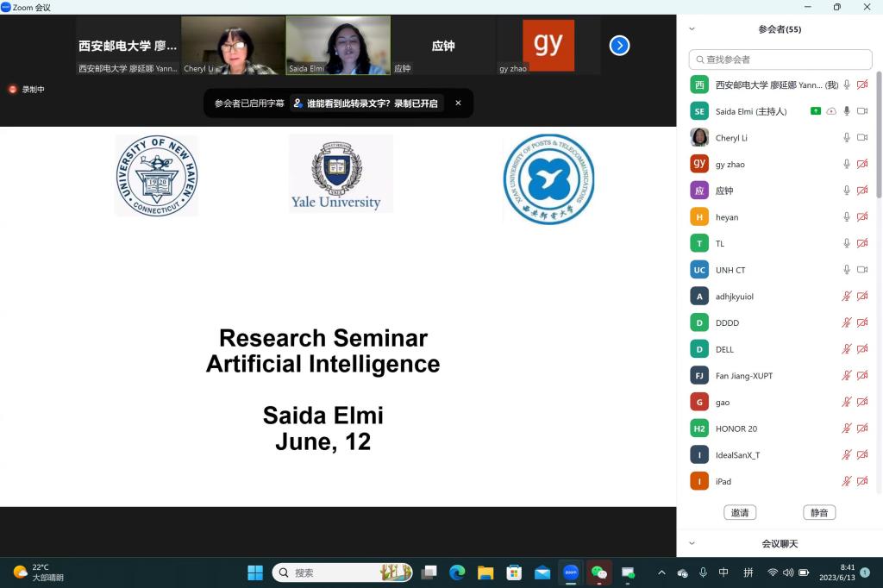Select the UC avatar for UNH CT
The width and height of the screenshot is (883, 588).
[699, 270]
